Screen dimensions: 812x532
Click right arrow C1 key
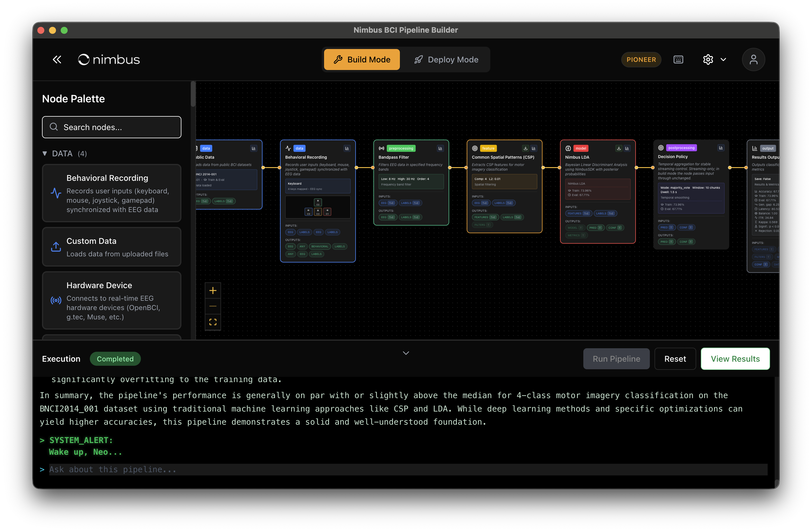(x=327, y=211)
